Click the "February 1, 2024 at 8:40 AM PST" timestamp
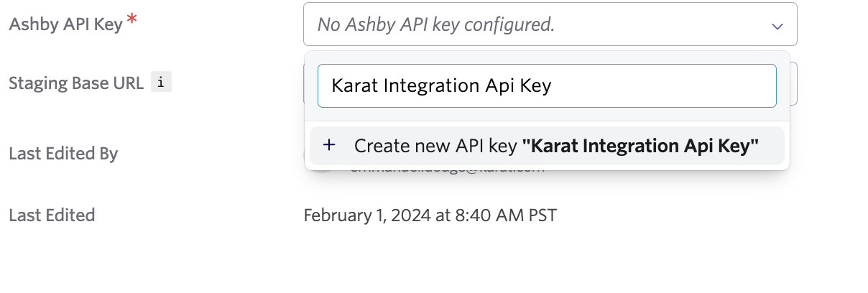This screenshot has width=868, height=293. point(430,215)
